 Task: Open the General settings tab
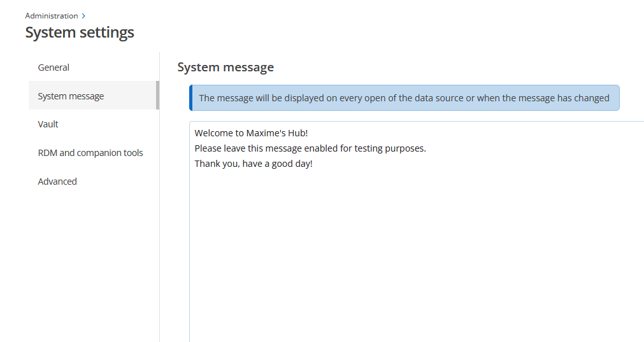[x=54, y=68]
